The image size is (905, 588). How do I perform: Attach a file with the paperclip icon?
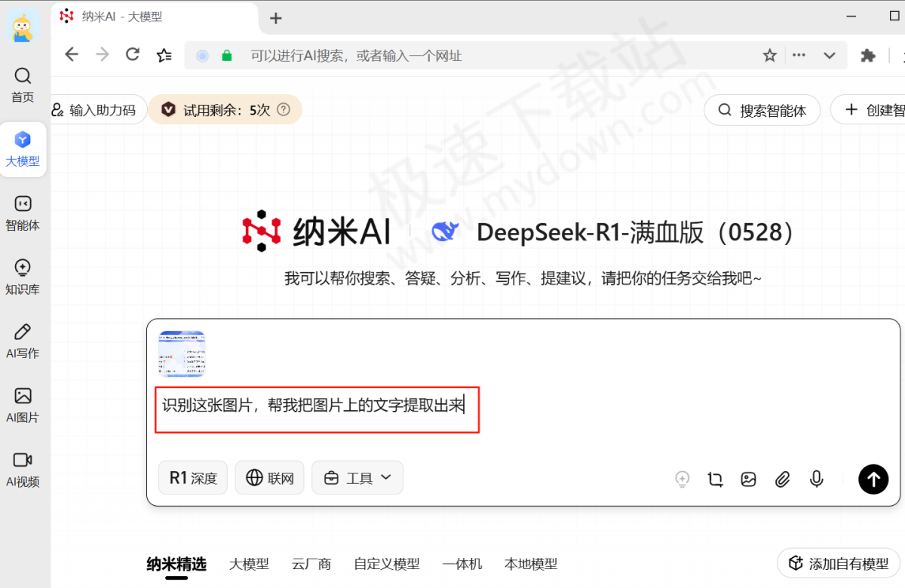(x=782, y=479)
